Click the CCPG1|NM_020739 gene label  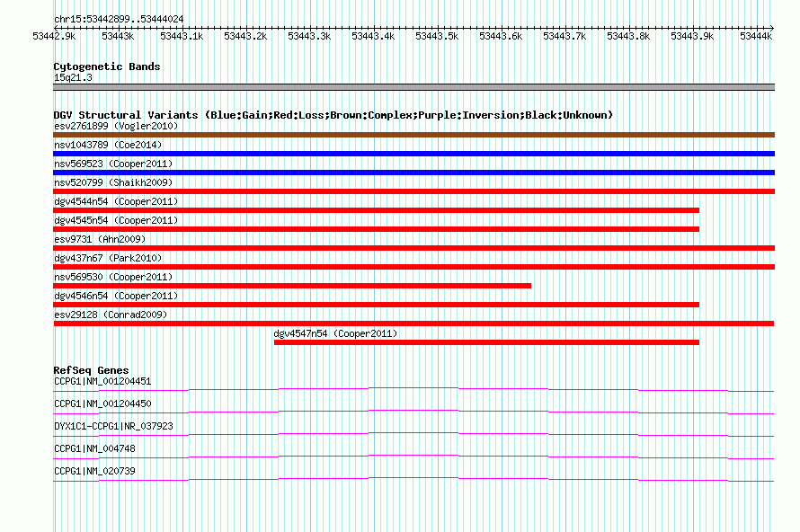[x=94, y=471]
